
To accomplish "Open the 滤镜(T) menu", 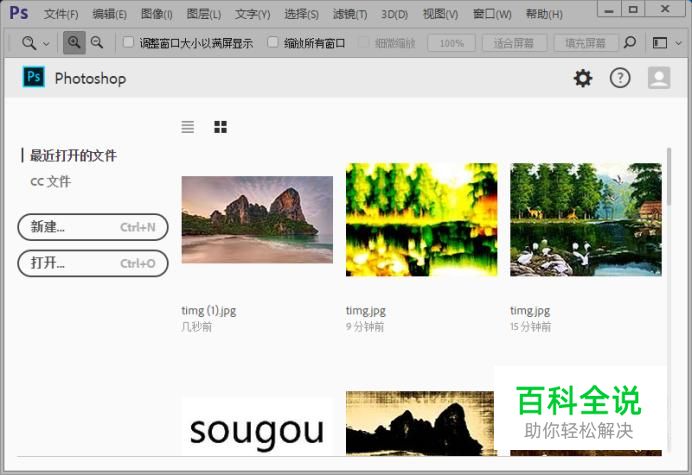I will (350, 14).
